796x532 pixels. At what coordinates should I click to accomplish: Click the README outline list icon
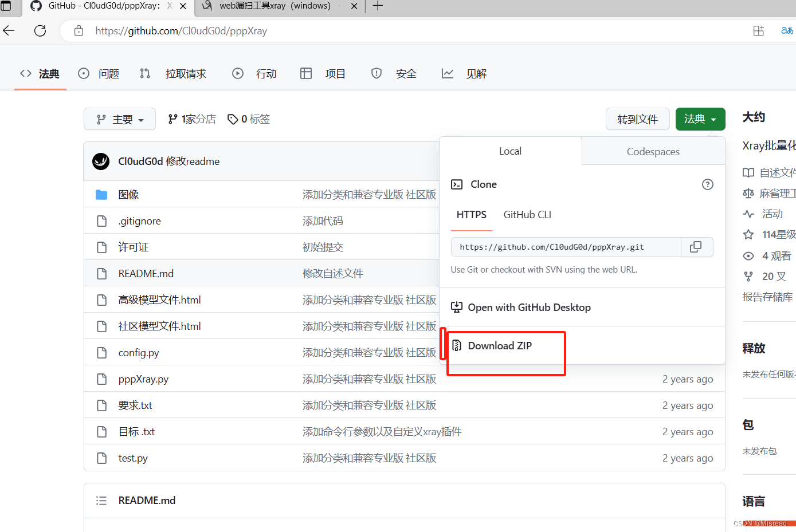pos(101,501)
